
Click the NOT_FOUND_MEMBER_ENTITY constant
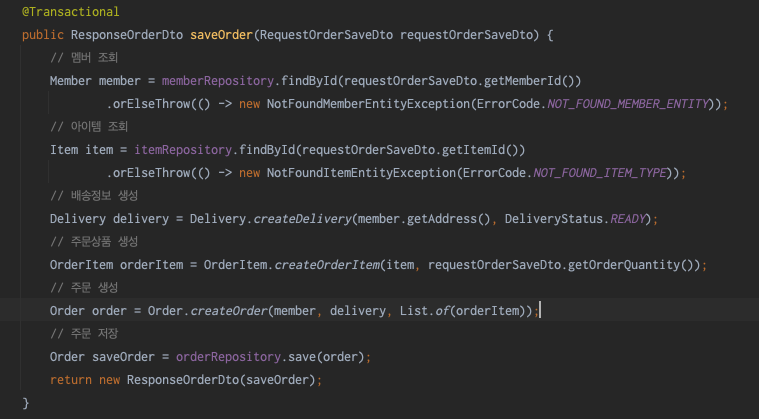pyautogui.click(x=628, y=104)
